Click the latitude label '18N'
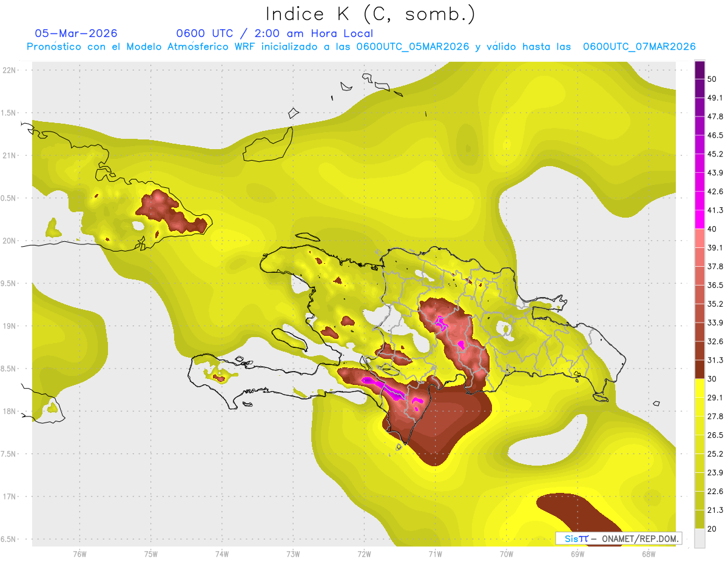 [9, 411]
